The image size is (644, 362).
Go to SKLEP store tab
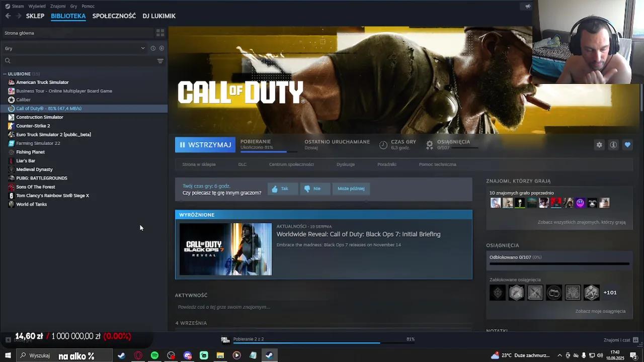[35, 16]
